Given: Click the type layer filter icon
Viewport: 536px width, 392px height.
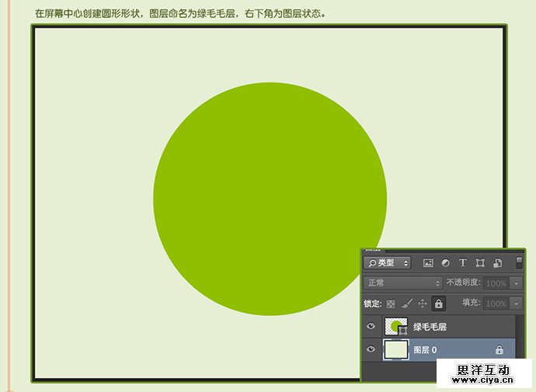Looking at the screenshot, I should (x=463, y=263).
